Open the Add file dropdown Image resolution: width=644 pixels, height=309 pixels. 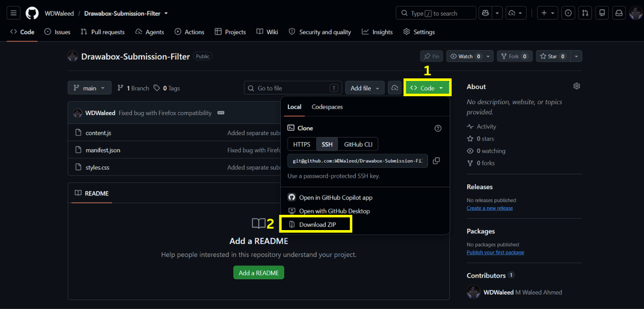click(x=365, y=88)
